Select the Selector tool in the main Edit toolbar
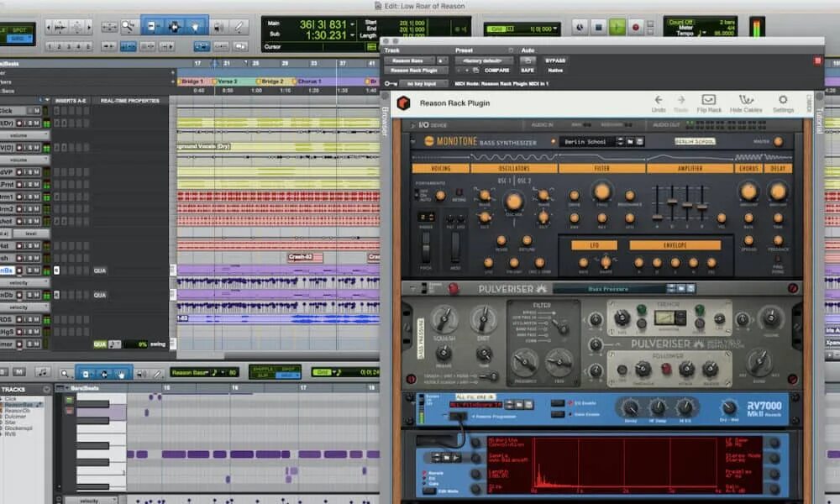840x504 pixels. click(x=174, y=26)
